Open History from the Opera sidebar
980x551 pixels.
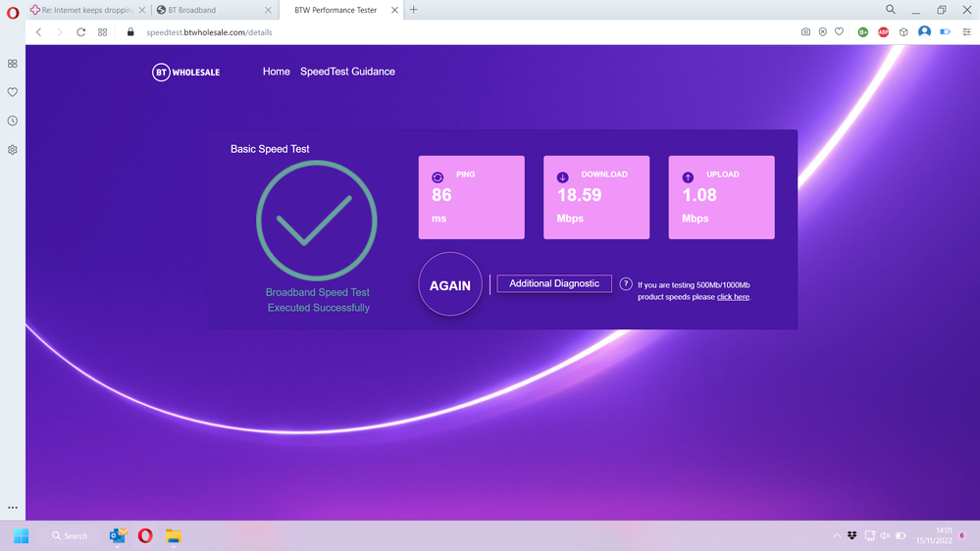click(x=13, y=122)
